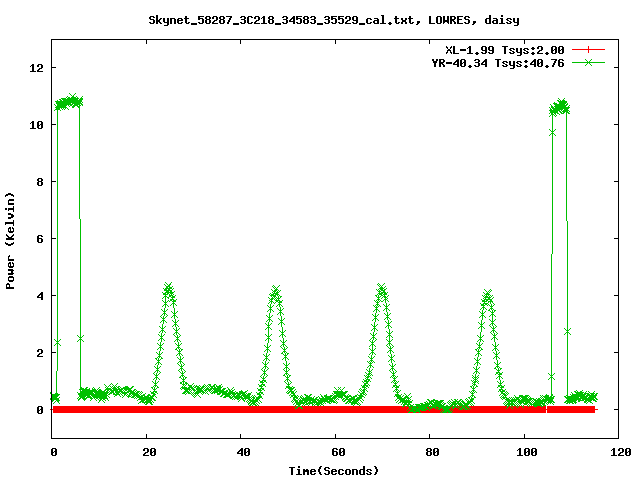Click the y-axis tick label 12

[36, 68]
